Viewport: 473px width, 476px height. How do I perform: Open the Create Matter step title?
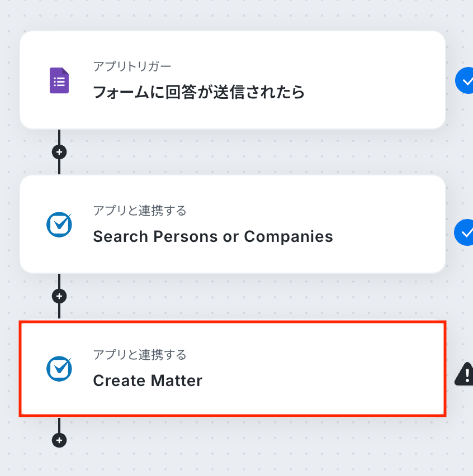148,381
